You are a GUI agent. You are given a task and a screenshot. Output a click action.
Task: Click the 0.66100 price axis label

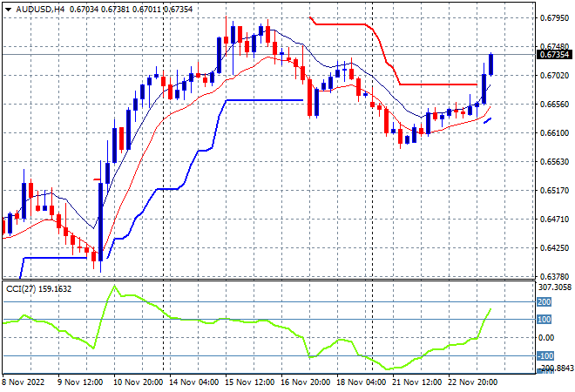pyautogui.click(x=554, y=132)
